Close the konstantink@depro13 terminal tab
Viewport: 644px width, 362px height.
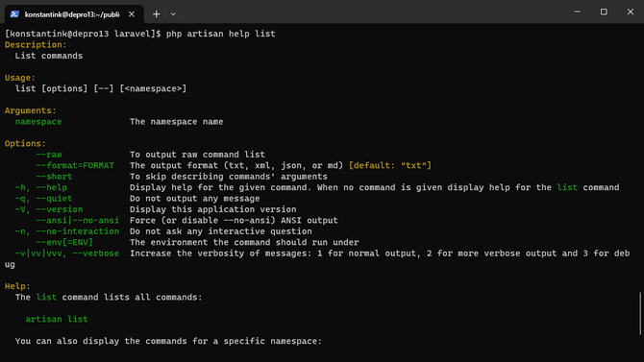click(132, 14)
